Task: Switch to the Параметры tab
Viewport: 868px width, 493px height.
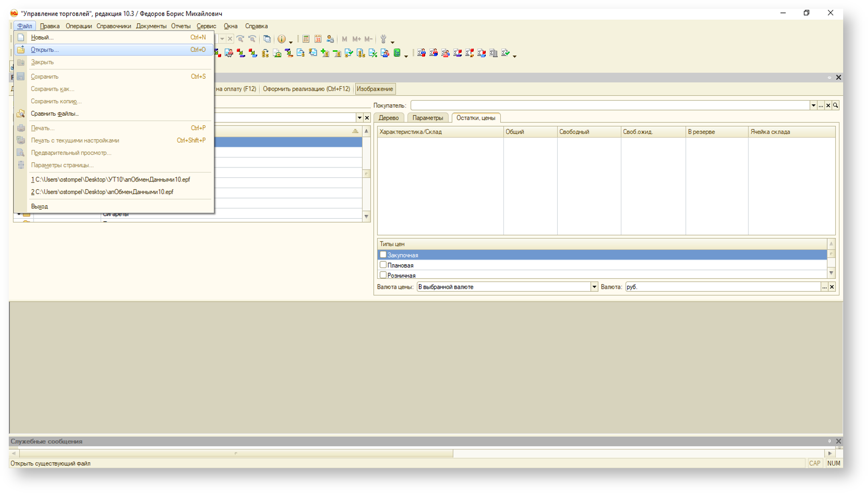Action: pos(428,118)
